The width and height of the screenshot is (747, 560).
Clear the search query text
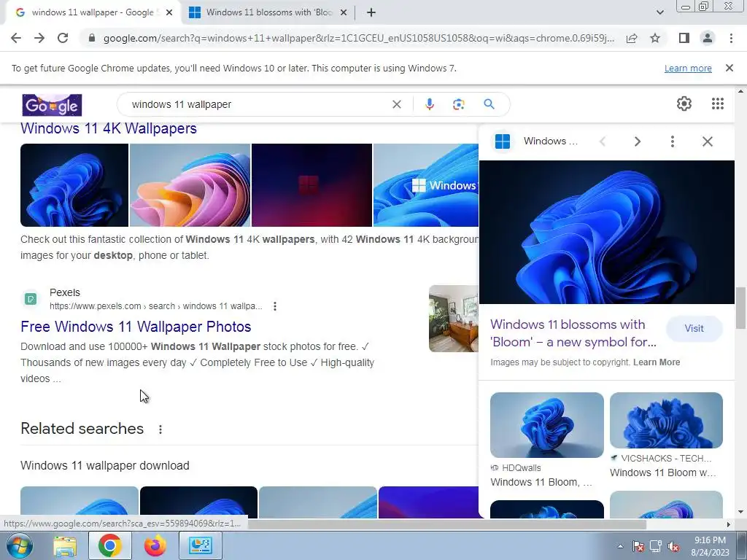(396, 104)
